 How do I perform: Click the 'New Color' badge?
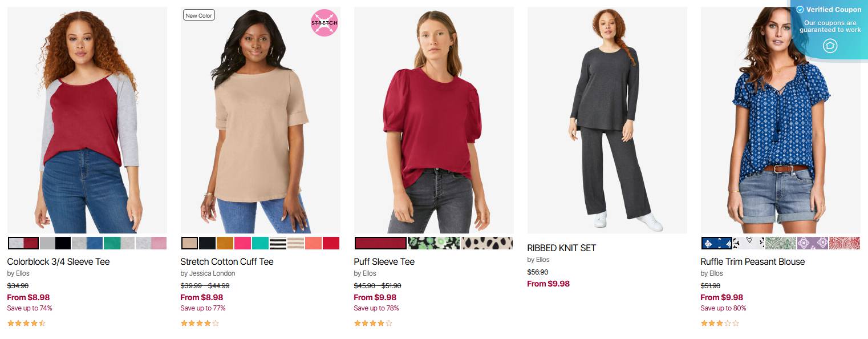coord(198,15)
